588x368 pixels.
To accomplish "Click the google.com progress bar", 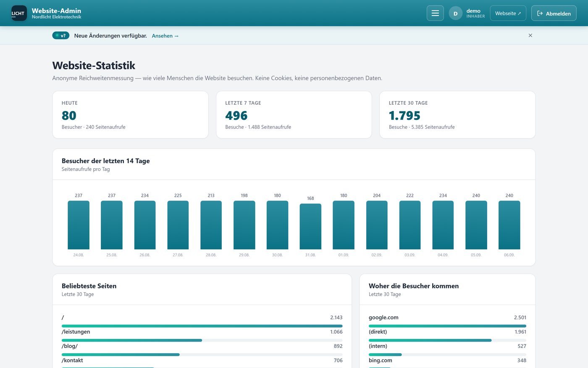I will 447,326.
